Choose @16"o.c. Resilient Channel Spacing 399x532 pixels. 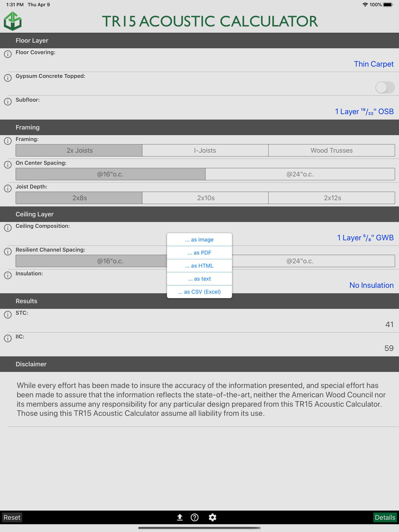91,261
